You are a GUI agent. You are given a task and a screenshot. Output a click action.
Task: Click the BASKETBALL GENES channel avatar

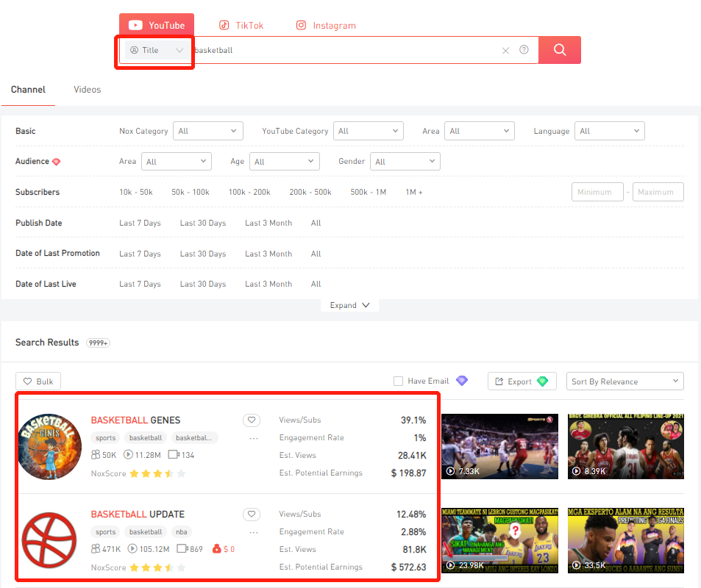tap(49, 447)
